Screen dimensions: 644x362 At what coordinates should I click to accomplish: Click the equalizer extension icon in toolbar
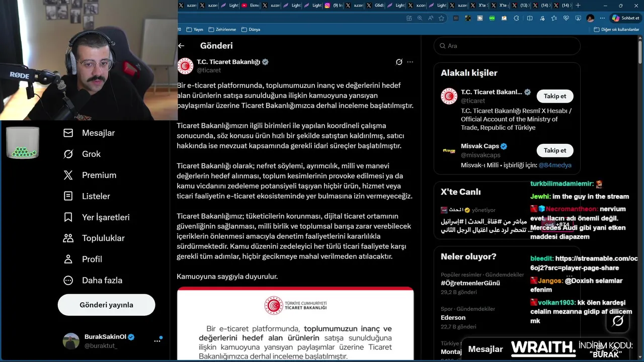tap(456, 18)
